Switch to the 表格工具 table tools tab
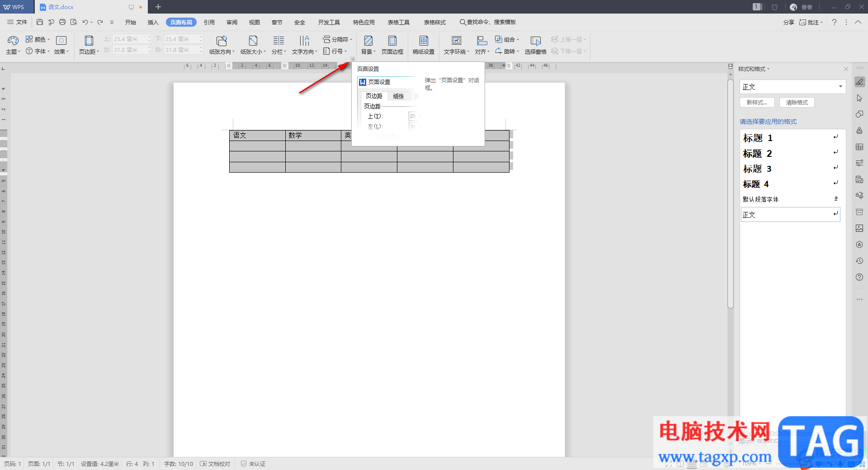The height and width of the screenshot is (470, 868). click(x=398, y=22)
